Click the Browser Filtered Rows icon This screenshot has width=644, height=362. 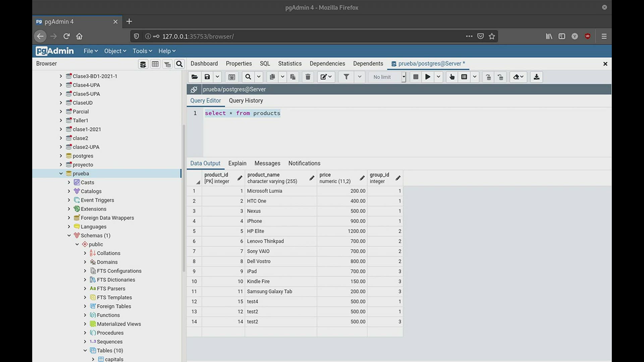tap(167, 64)
